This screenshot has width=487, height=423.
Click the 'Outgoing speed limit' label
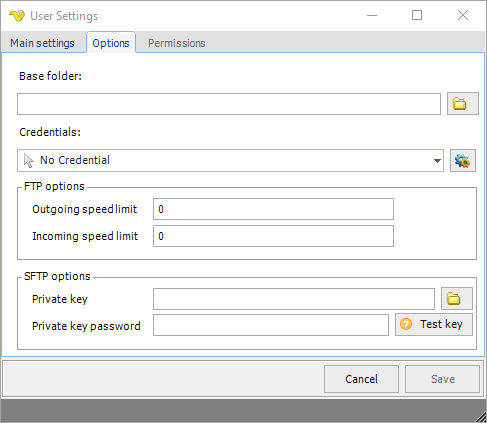85,209
